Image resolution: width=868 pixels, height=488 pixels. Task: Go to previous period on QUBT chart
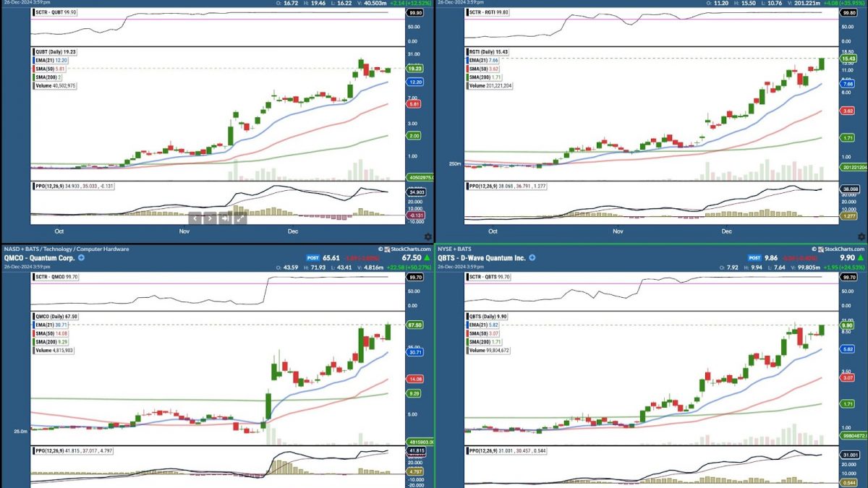click(x=196, y=218)
